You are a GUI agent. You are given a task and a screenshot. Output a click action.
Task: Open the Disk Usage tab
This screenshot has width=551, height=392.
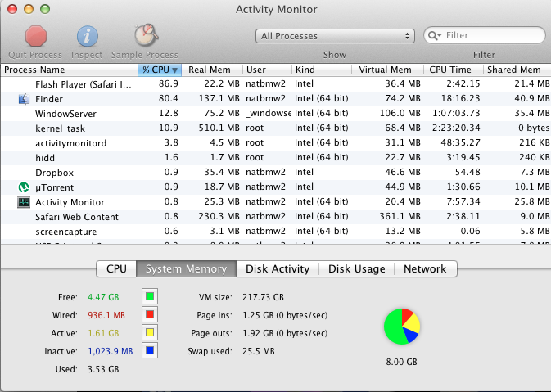click(x=357, y=268)
